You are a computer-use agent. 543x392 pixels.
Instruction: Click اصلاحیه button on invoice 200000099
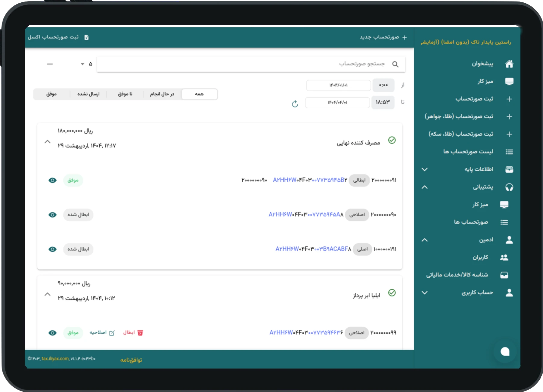click(102, 332)
